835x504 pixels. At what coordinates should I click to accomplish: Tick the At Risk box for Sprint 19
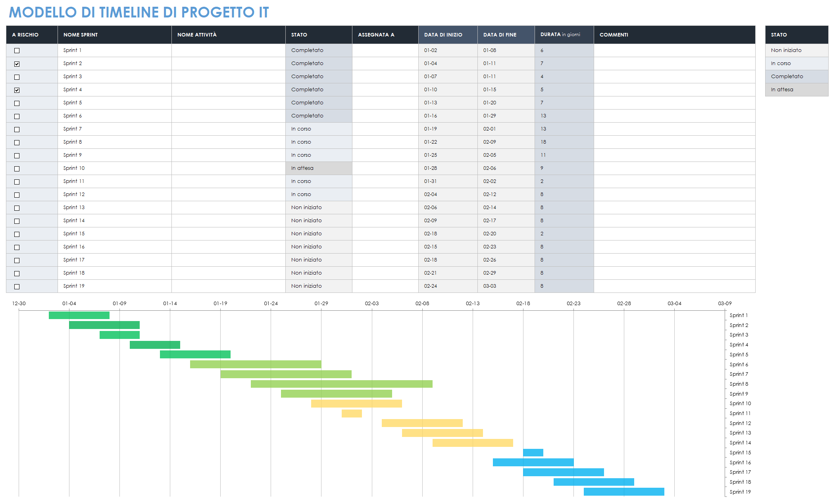(x=17, y=286)
